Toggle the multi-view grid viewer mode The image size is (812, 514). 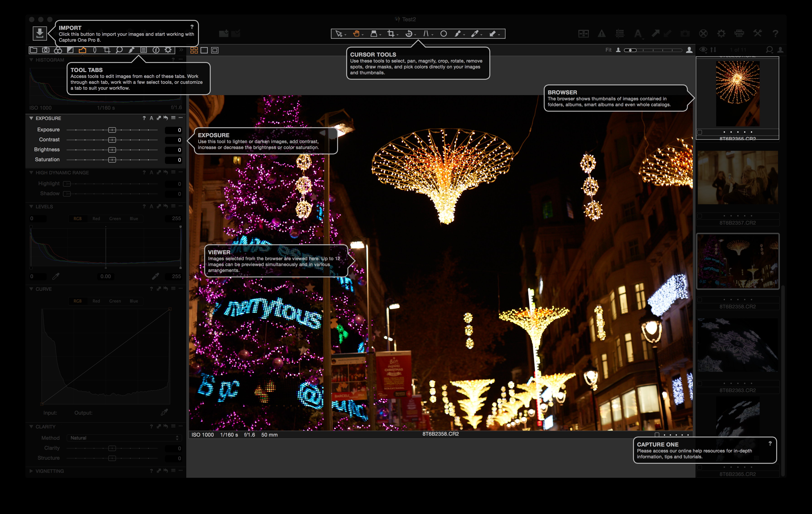194,50
